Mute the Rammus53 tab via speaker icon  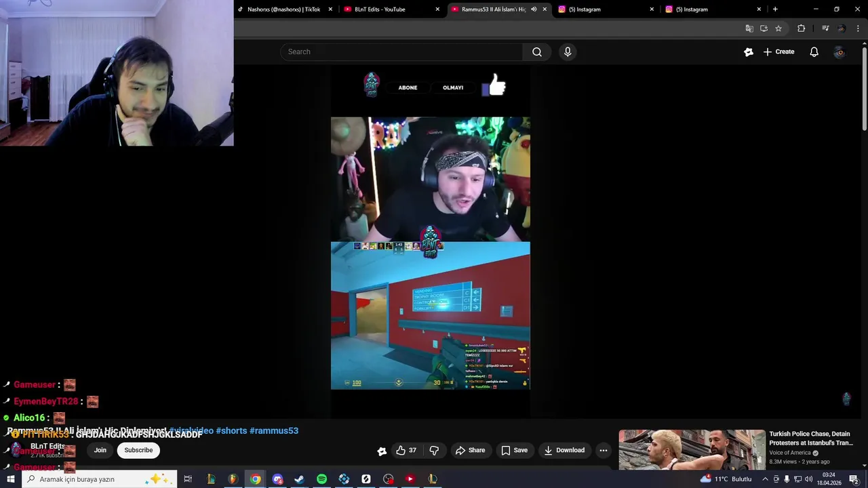(x=534, y=9)
